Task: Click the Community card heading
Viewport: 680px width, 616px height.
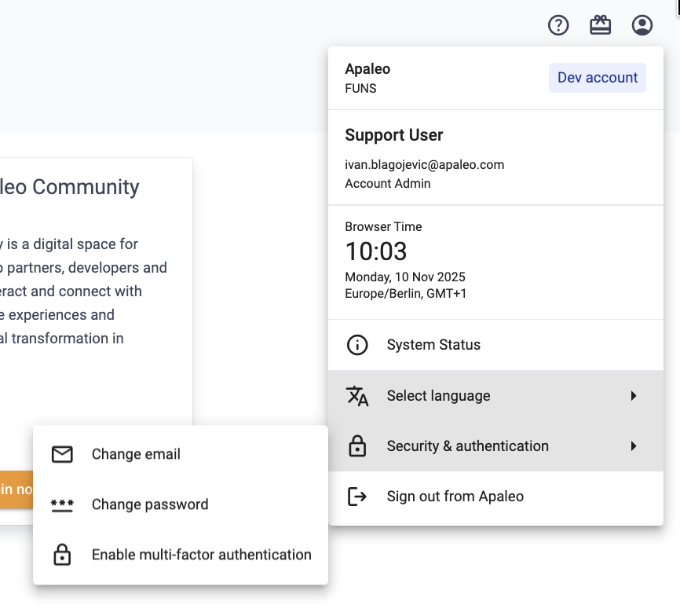Action: [69, 187]
